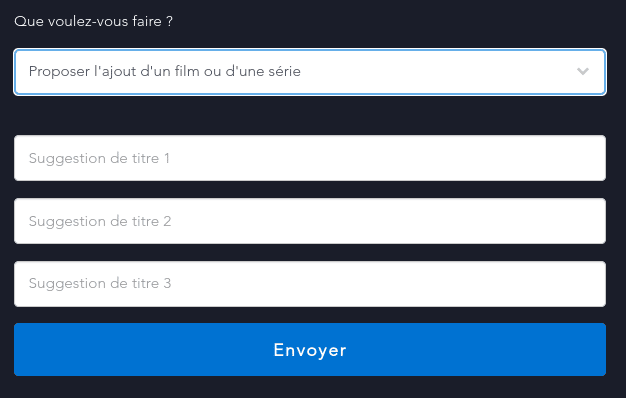Open the "Proposer l'ajout d'un film" dropdown
Screen dimensions: 626x398
coord(310,72)
